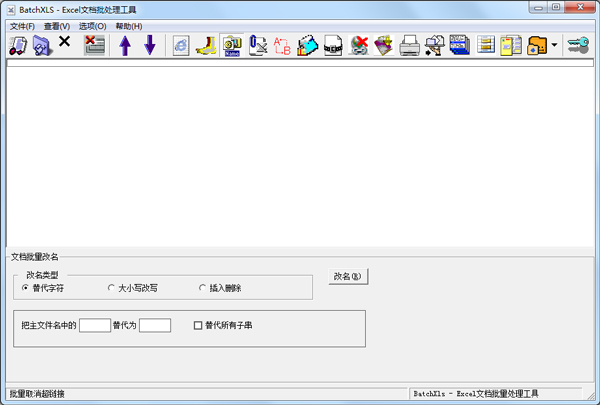Click the input field after 把主文件名中的
Image resolution: width=600 pixels, height=405 pixels.
pyautogui.click(x=94, y=325)
